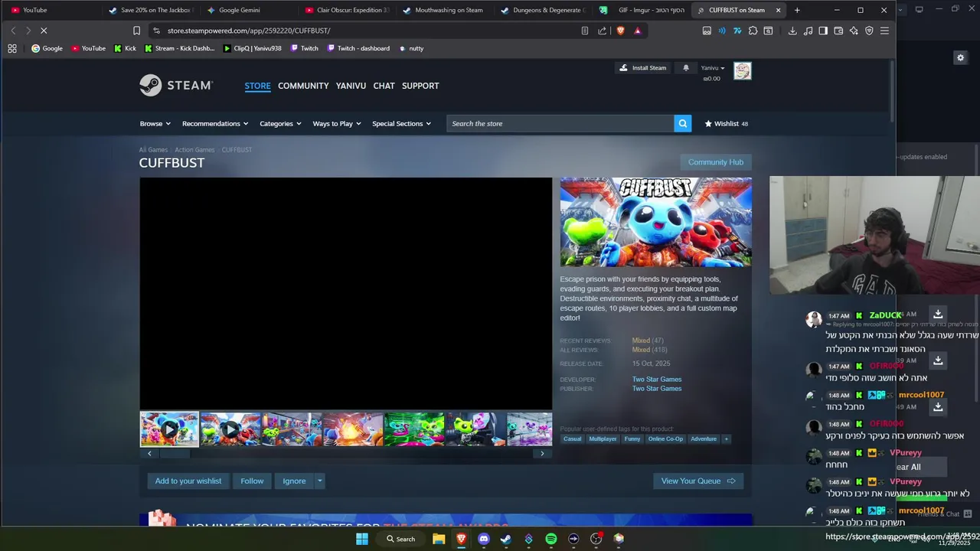Click the Steam logo in header
This screenshot has height=551, width=980.
click(x=176, y=85)
